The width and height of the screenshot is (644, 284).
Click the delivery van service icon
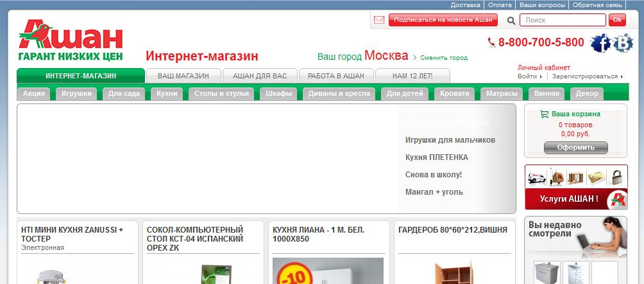coord(536,178)
